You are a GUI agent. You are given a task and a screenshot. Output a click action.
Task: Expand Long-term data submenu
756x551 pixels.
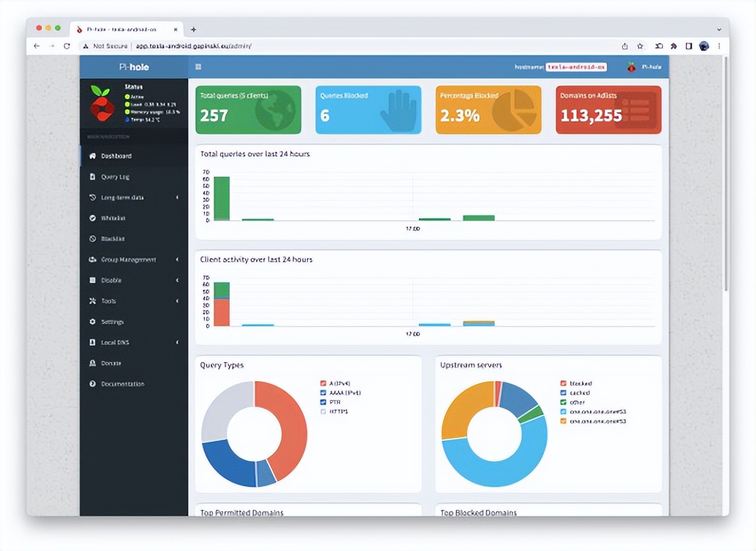(134, 197)
